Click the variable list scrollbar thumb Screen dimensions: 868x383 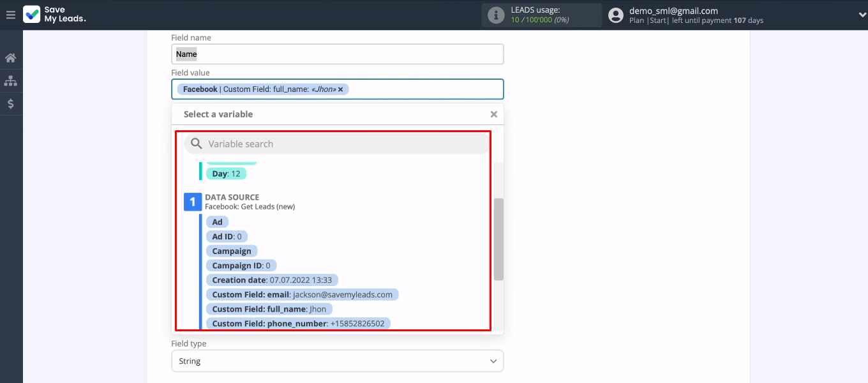point(498,239)
